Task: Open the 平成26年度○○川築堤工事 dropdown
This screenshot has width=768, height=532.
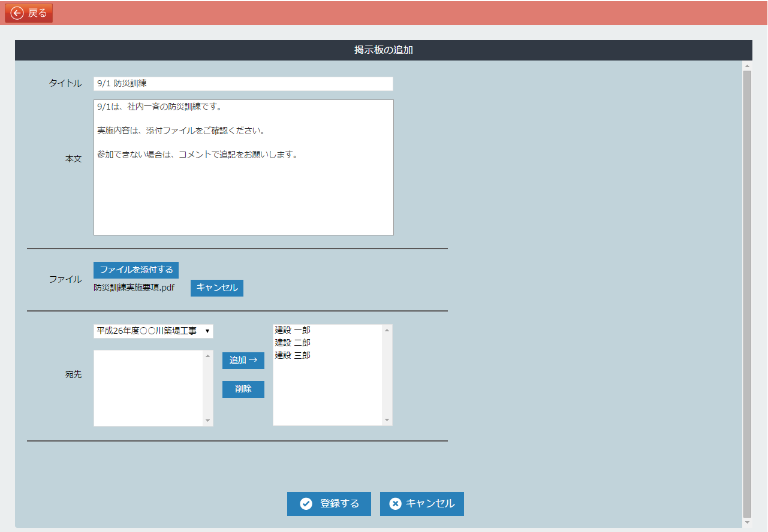Action: [153, 331]
